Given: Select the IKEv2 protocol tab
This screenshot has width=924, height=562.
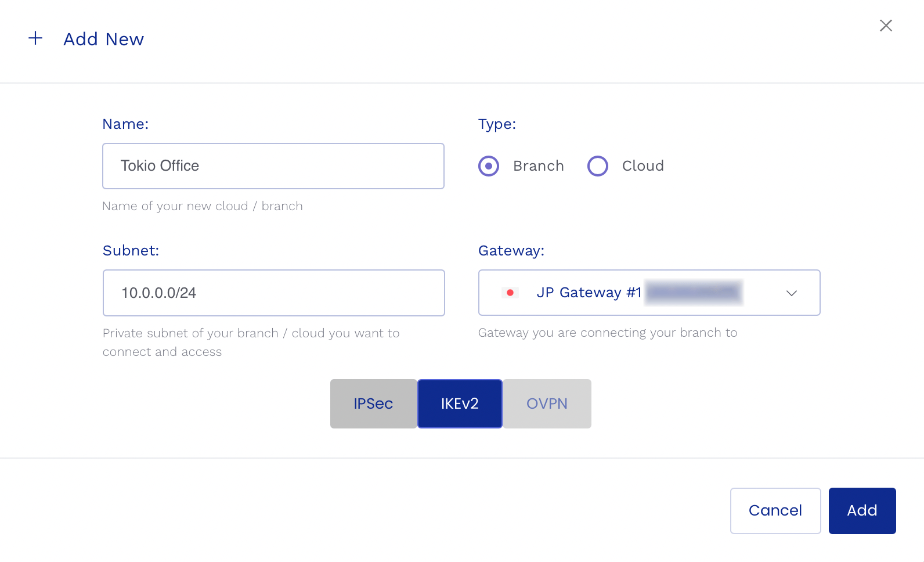Looking at the screenshot, I should 460,404.
